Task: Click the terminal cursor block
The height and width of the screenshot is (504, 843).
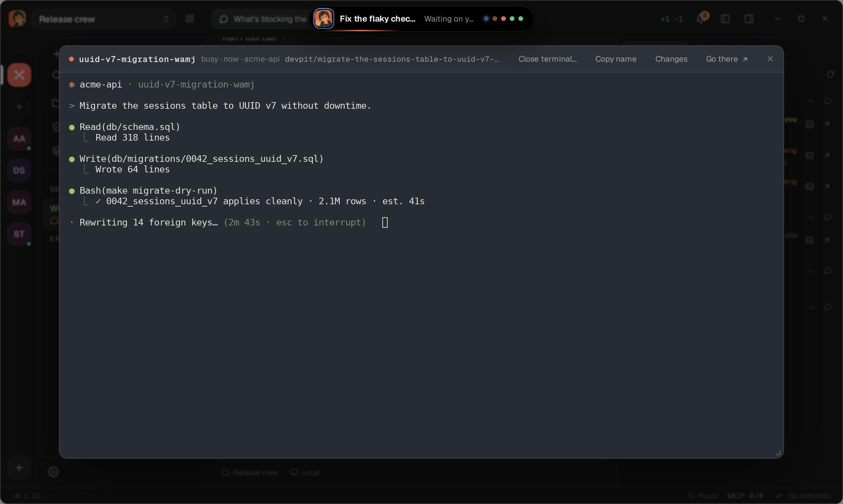Action: point(385,222)
